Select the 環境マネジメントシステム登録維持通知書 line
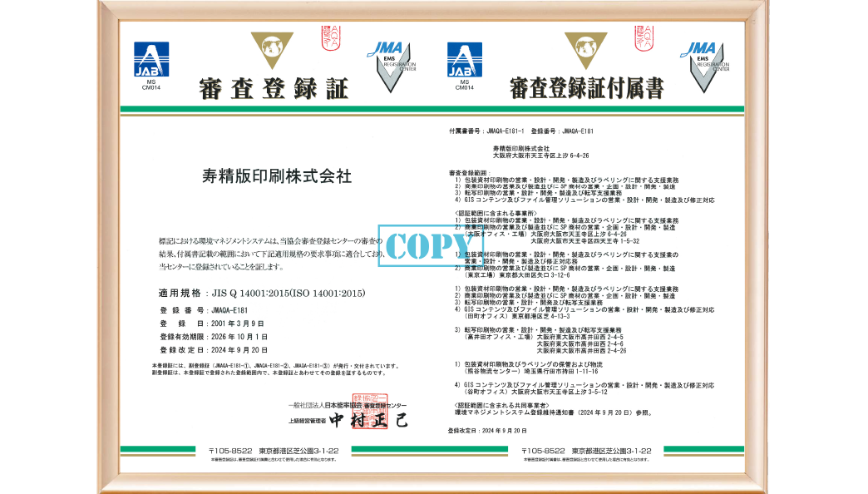The height and width of the screenshot is (494, 868). click(x=554, y=412)
